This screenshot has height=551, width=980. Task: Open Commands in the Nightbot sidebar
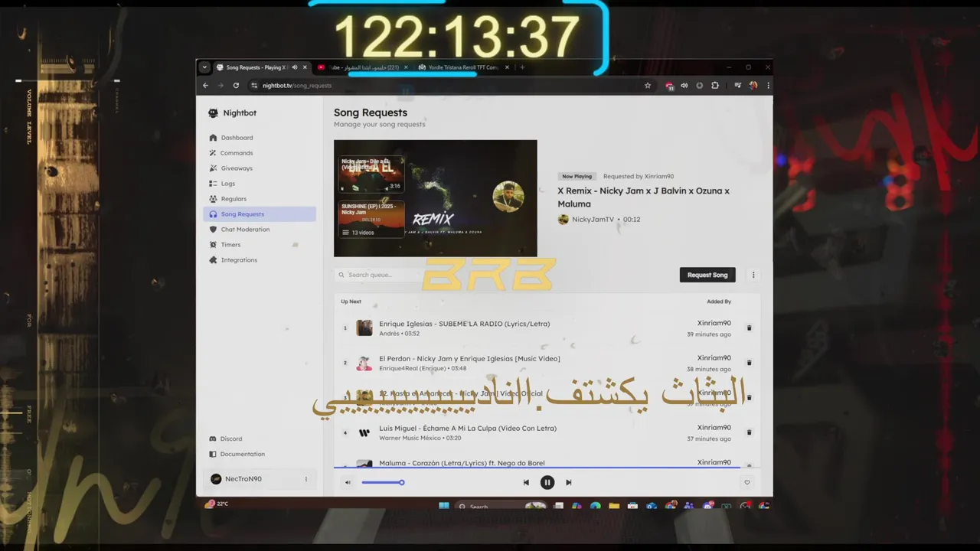(x=260, y=153)
